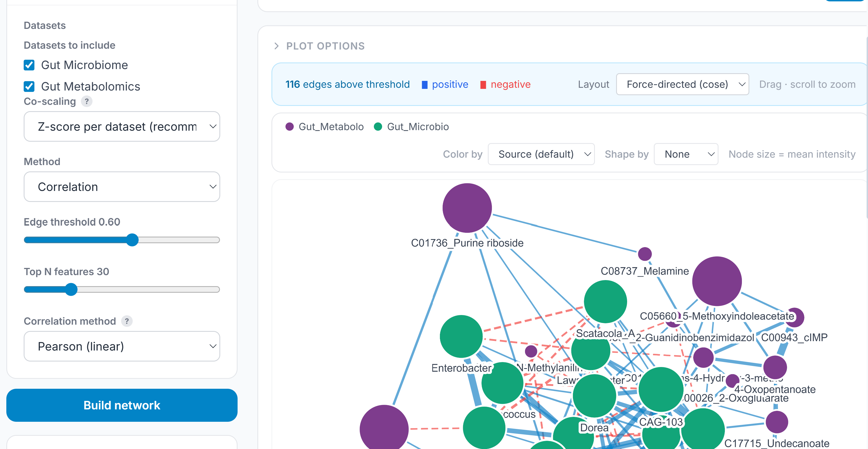Open the Co-scaling help tooltip

pyautogui.click(x=87, y=102)
